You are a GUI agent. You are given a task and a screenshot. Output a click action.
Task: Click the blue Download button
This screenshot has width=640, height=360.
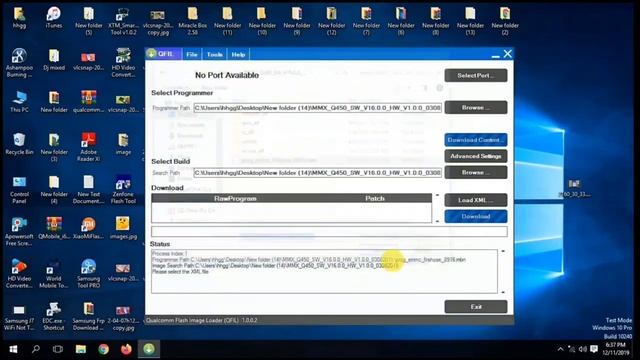click(476, 216)
